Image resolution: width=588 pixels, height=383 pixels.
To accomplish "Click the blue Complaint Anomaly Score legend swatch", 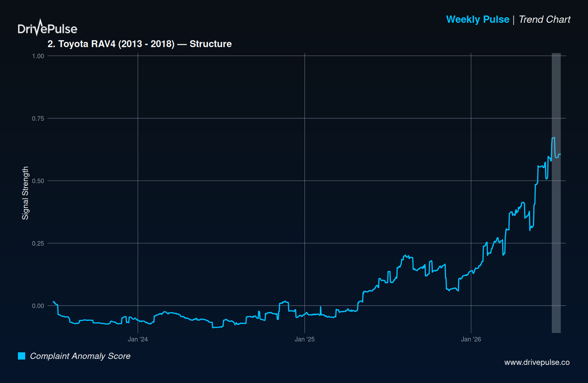I will point(21,356).
